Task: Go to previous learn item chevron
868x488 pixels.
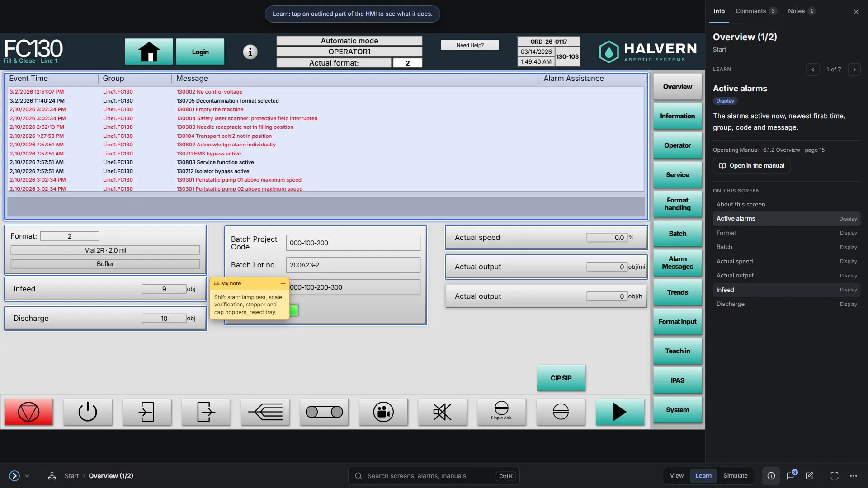Action: pos(813,69)
